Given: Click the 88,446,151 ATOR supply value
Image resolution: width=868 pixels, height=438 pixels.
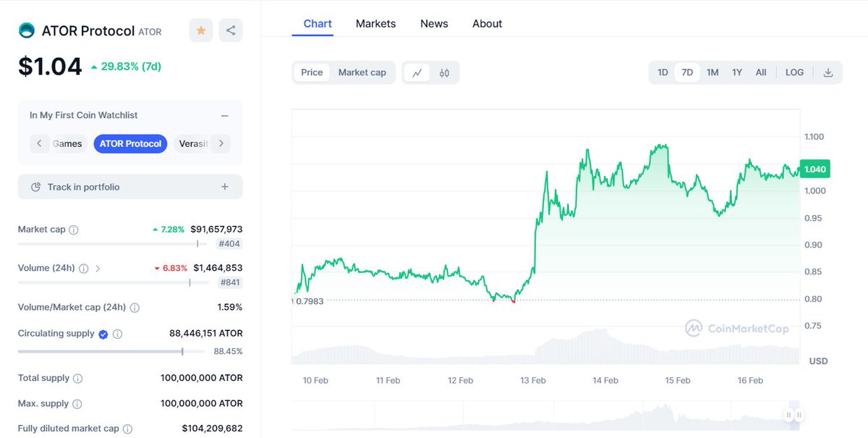Looking at the screenshot, I should point(205,334).
